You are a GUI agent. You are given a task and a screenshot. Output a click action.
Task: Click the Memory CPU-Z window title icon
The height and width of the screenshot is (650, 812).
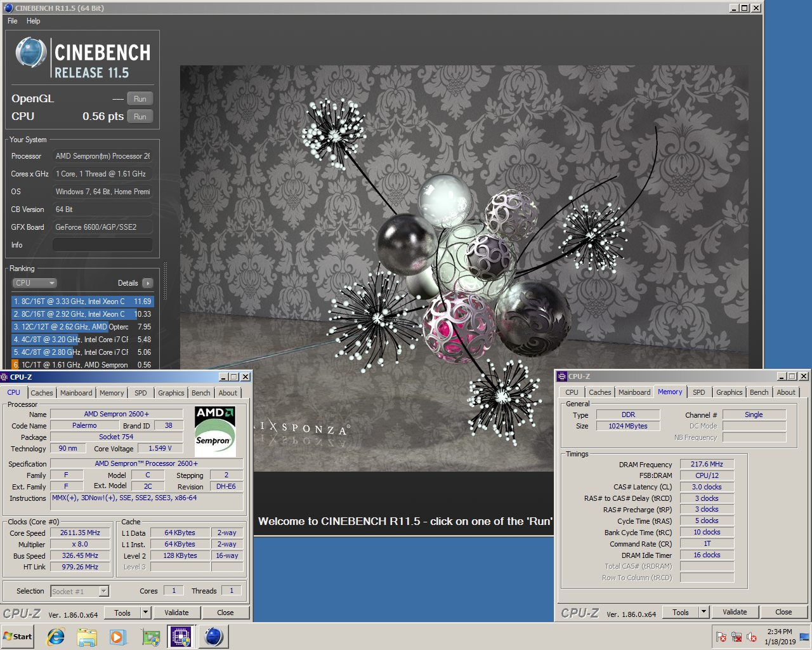[x=562, y=376]
